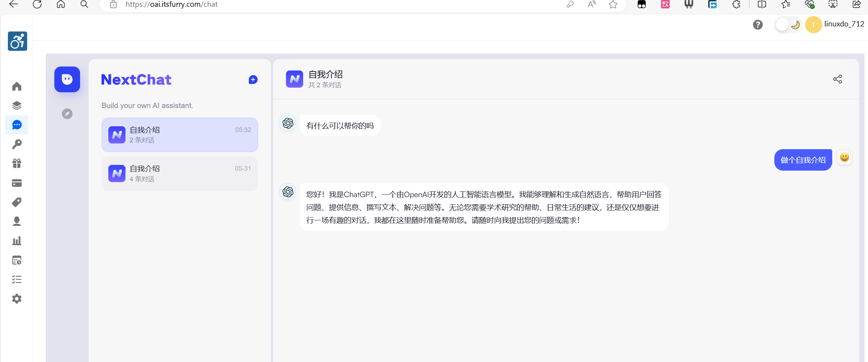This screenshot has width=868, height=362.
Task: Open the checklist task list sidebar icon
Action: point(17,279)
